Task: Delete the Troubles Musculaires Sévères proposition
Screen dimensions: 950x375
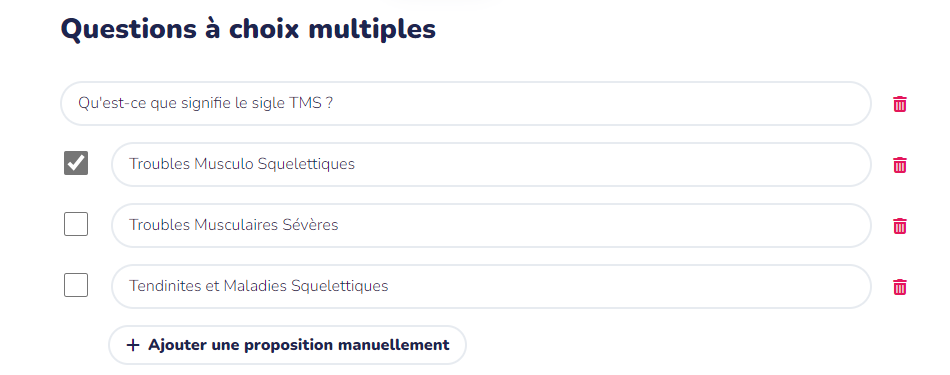Action: pyautogui.click(x=900, y=226)
